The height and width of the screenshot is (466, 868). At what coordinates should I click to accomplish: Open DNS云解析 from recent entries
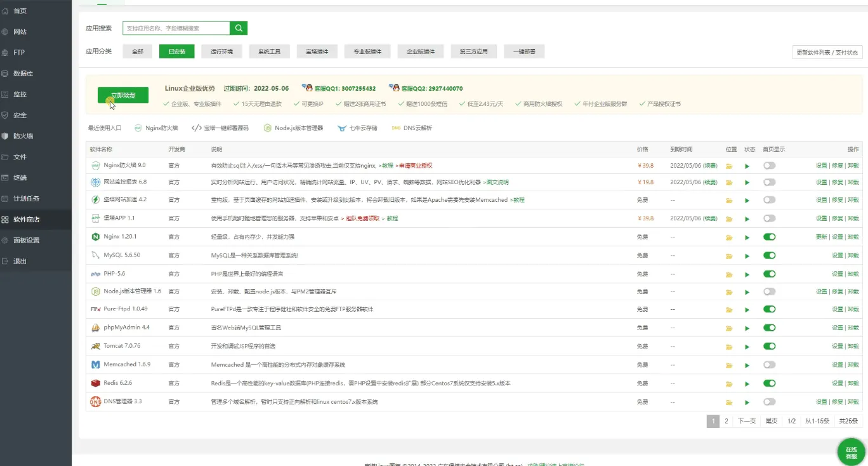tap(412, 128)
